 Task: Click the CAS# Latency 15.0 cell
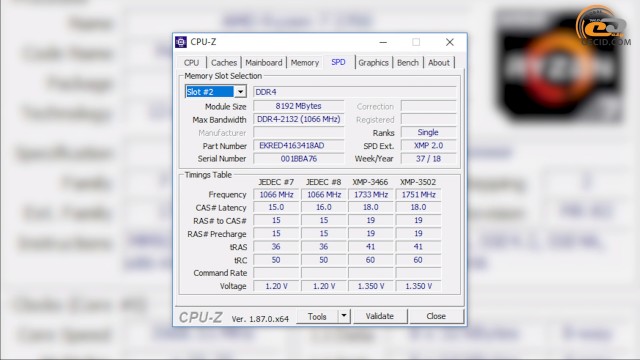[x=276, y=207]
